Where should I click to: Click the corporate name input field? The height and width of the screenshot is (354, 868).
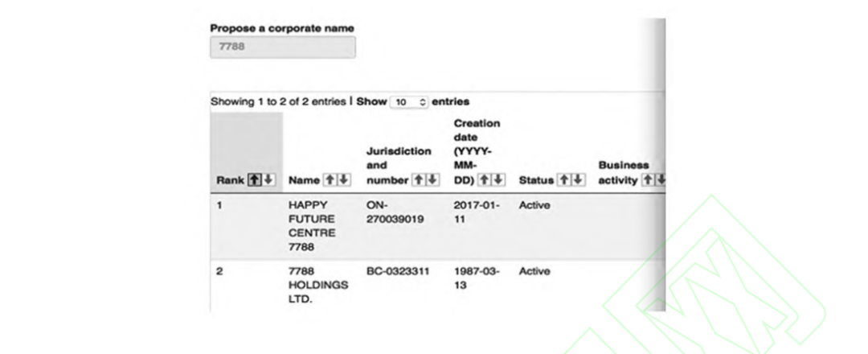click(x=283, y=47)
